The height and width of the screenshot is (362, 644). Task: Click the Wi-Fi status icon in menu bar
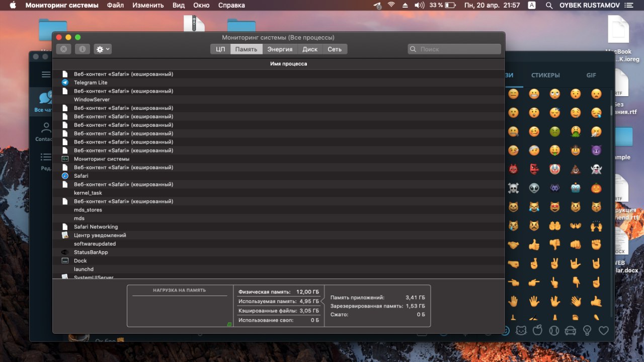tap(391, 6)
